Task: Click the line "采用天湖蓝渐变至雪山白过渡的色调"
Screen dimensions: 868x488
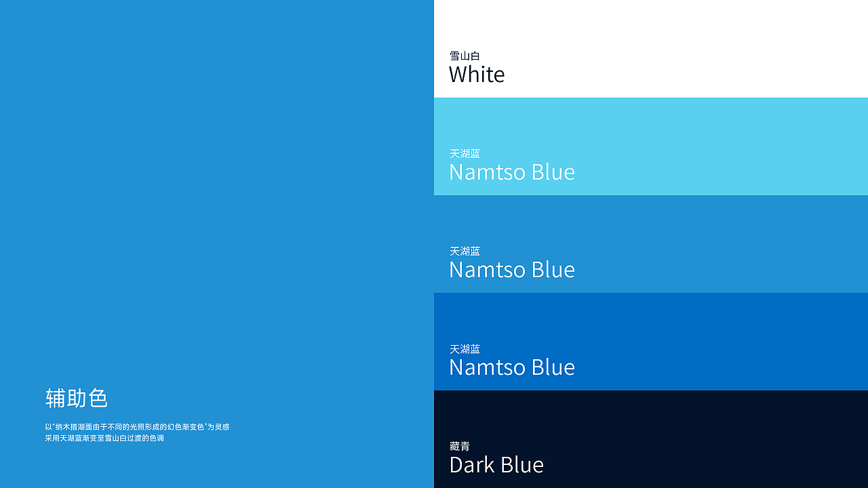Action: [x=104, y=438]
